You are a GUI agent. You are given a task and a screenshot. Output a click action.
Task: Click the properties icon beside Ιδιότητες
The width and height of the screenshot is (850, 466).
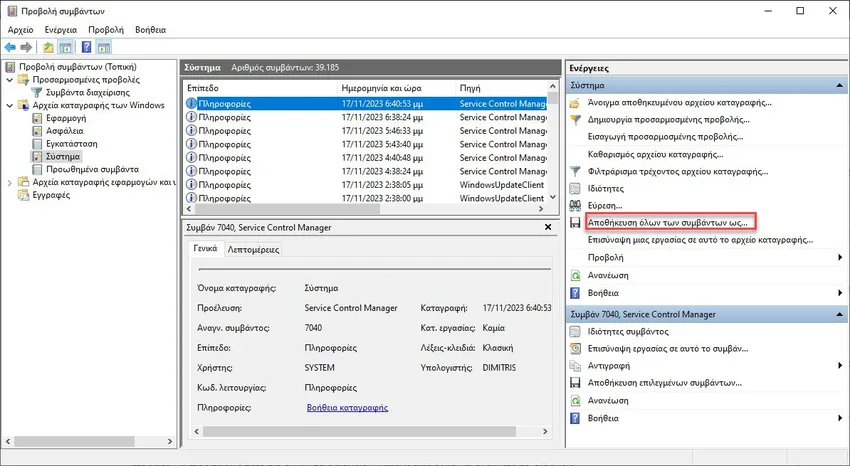575,189
